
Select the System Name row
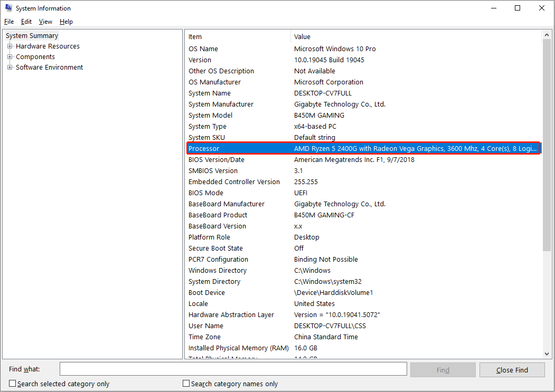tap(363, 93)
